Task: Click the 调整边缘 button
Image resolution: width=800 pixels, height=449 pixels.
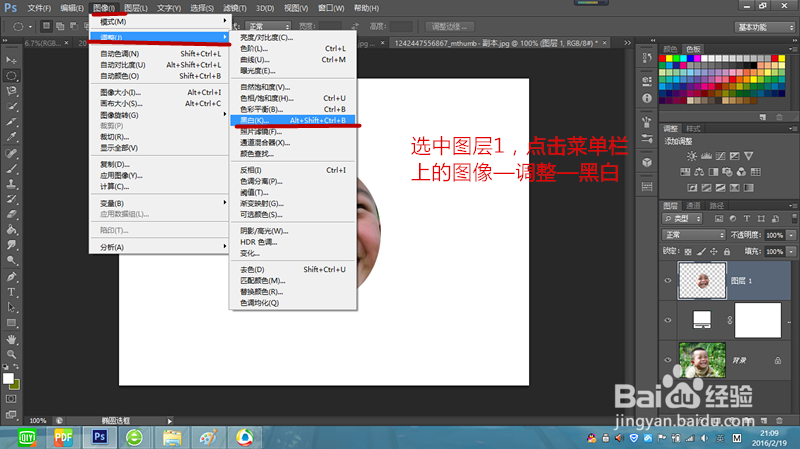Action: (448, 27)
